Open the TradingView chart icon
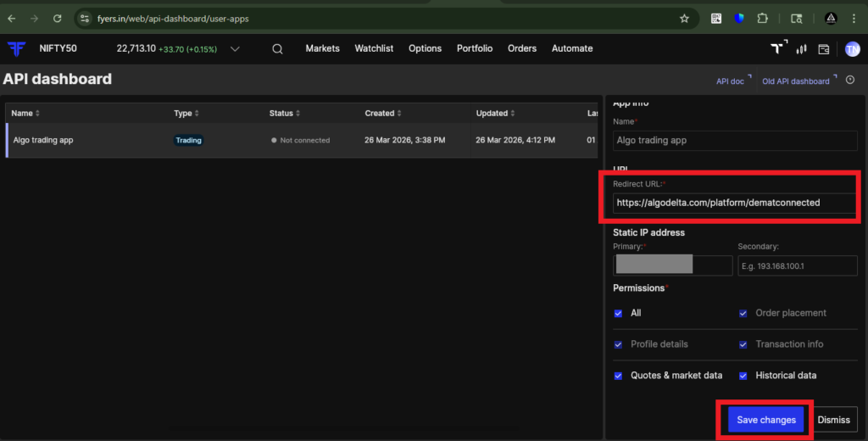 pos(778,48)
